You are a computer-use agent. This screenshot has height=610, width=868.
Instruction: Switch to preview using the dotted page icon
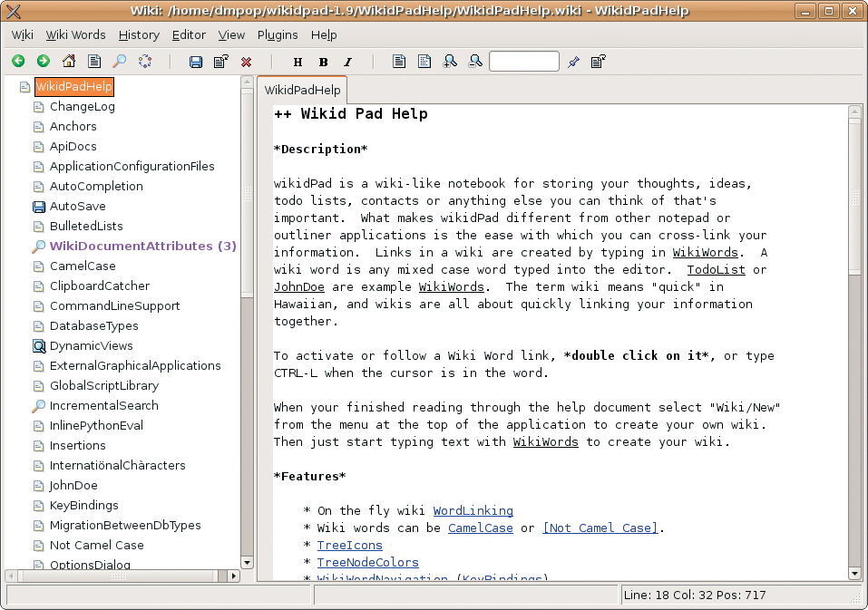click(x=424, y=62)
